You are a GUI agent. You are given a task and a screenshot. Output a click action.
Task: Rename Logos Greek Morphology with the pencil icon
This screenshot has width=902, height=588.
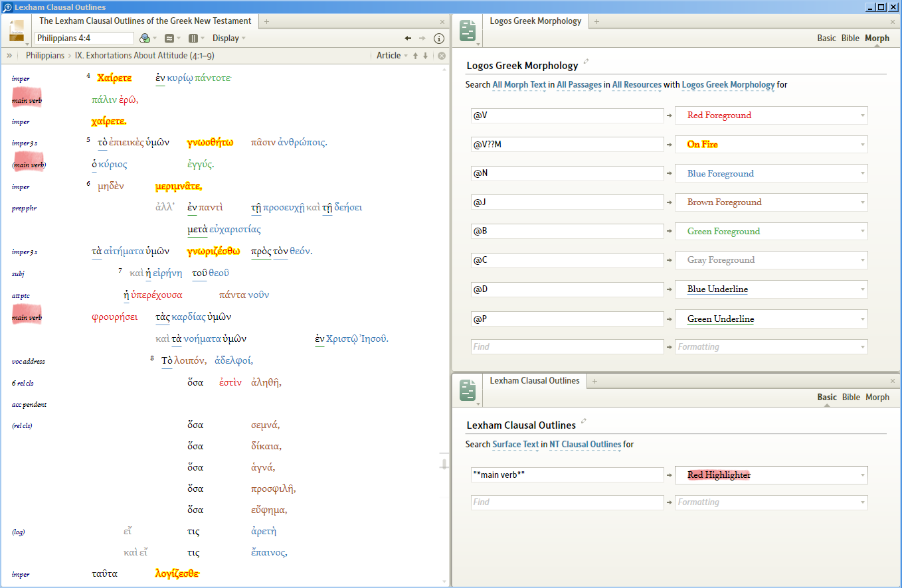586,62
